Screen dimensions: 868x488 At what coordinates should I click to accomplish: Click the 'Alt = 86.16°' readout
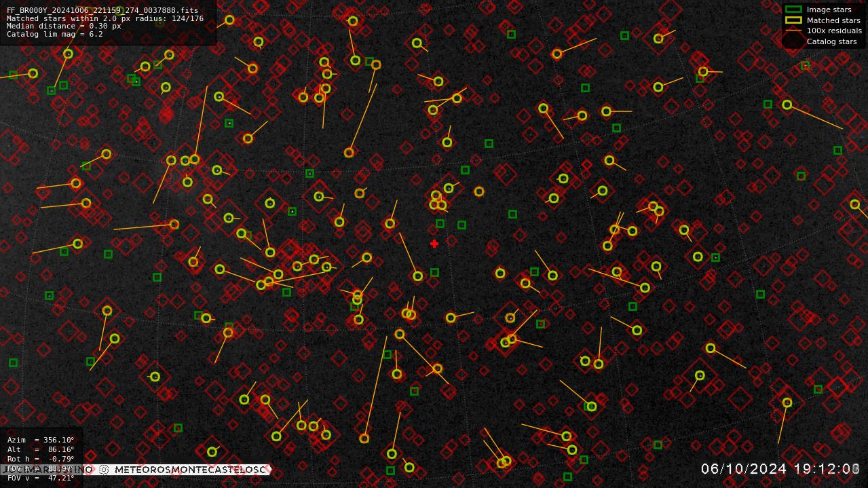tap(41, 449)
